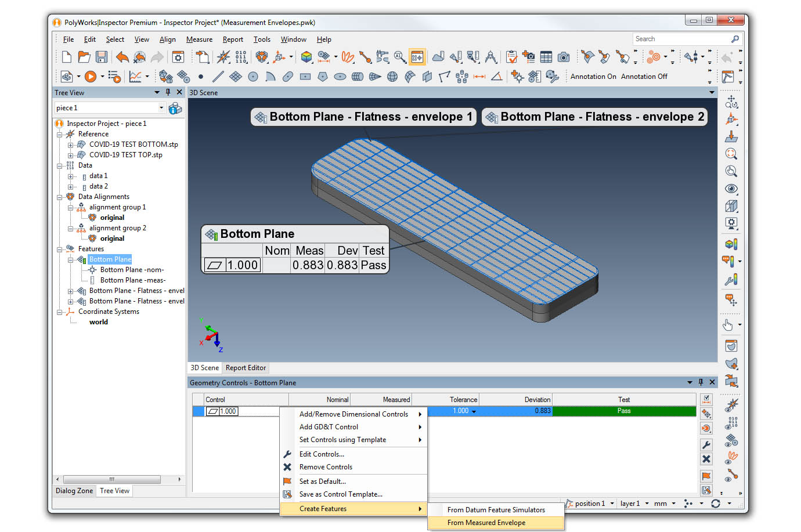Open the position 1 dropdown in status bar

pyautogui.click(x=612, y=504)
